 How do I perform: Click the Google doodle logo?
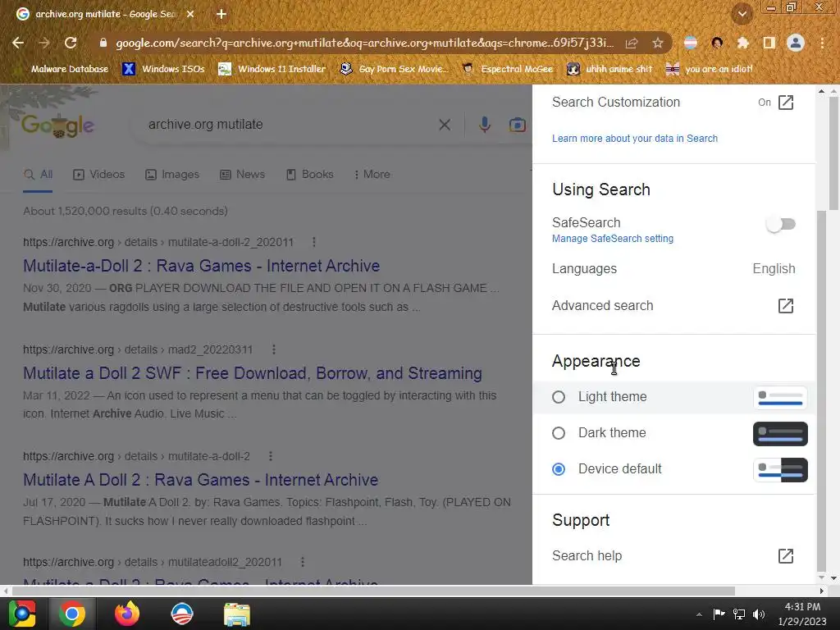(x=58, y=126)
